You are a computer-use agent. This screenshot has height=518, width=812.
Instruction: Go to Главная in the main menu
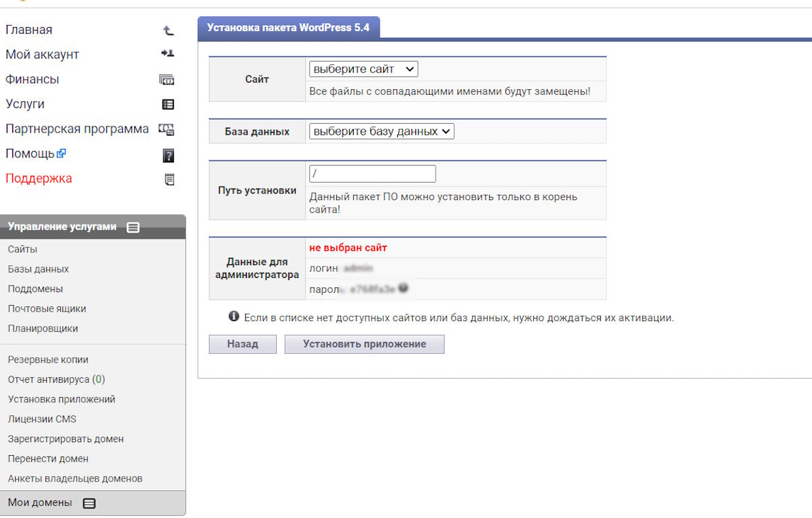coord(29,30)
